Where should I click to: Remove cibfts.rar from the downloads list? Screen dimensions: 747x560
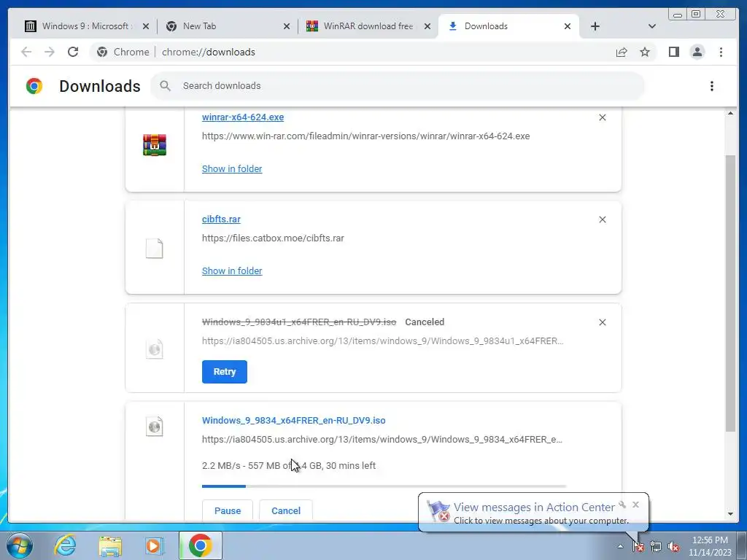click(602, 219)
